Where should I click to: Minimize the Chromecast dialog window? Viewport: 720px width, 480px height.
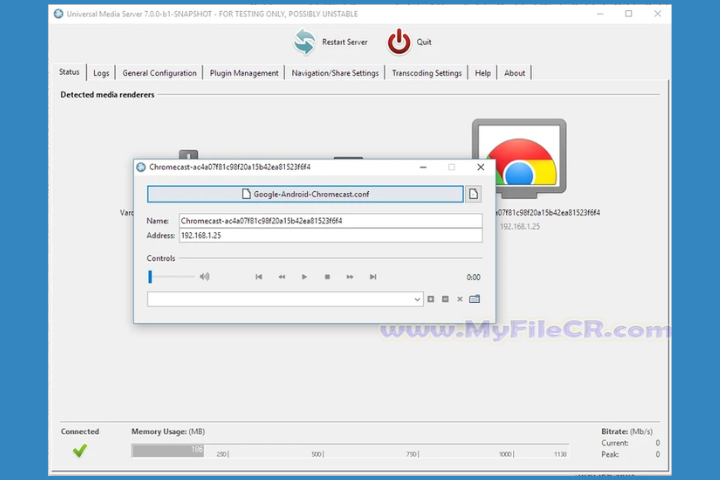[x=423, y=167]
